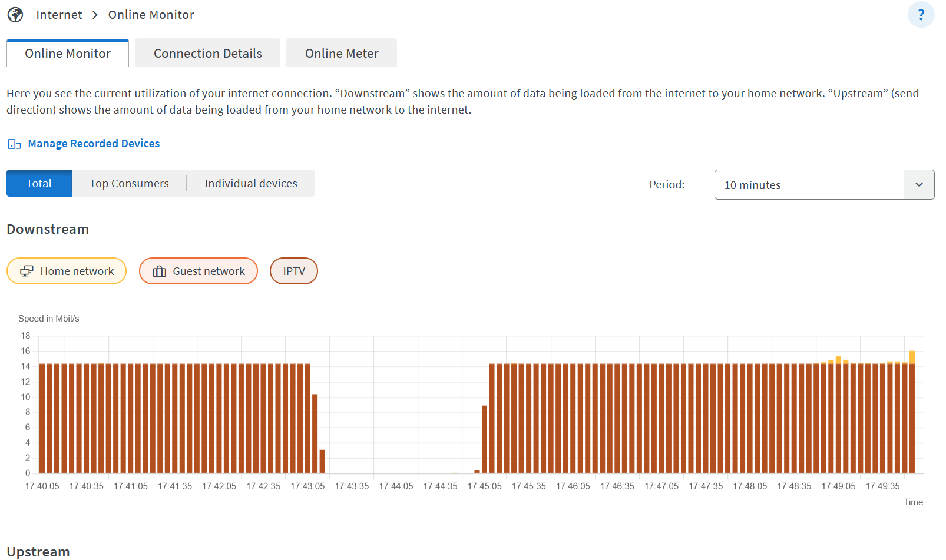Open help via question mark icon
This screenshot has width=946, height=560.
click(x=921, y=15)
